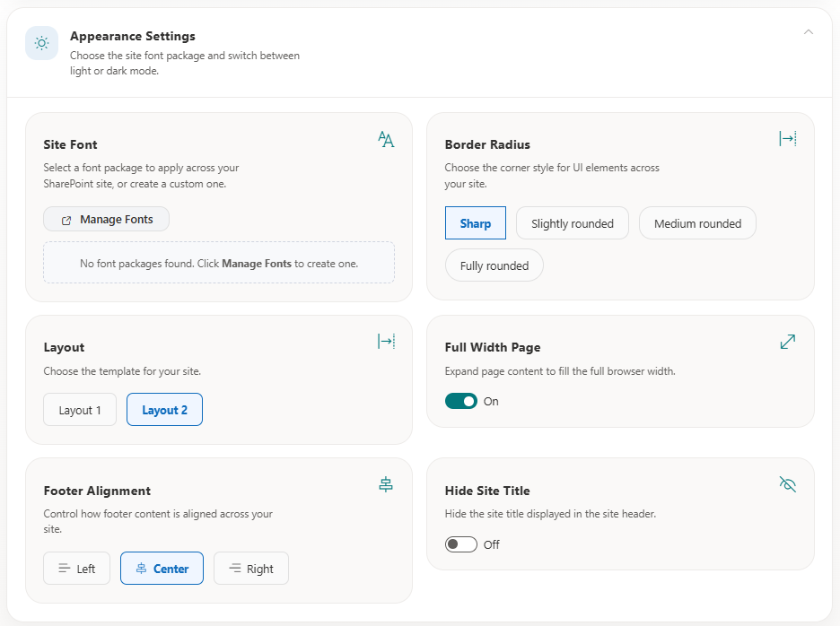This screenshot has width=840, height=626.
Task: Click the Border Radius card title
Action: (x=487, y=144)
